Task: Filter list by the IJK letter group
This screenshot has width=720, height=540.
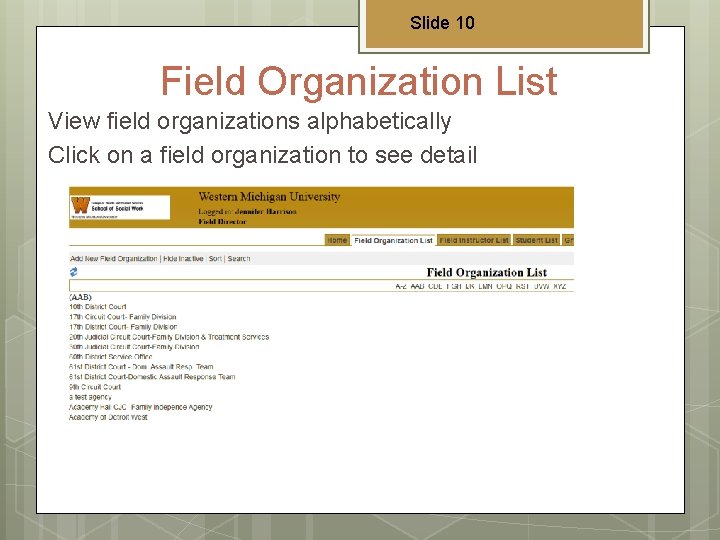Action: tap(470, 286)
